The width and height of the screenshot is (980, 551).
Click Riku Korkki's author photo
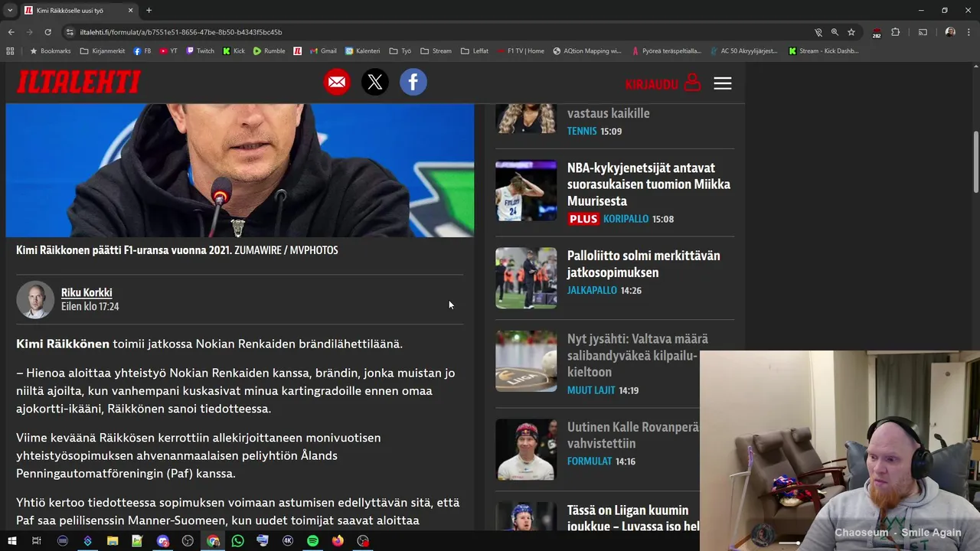35,300
